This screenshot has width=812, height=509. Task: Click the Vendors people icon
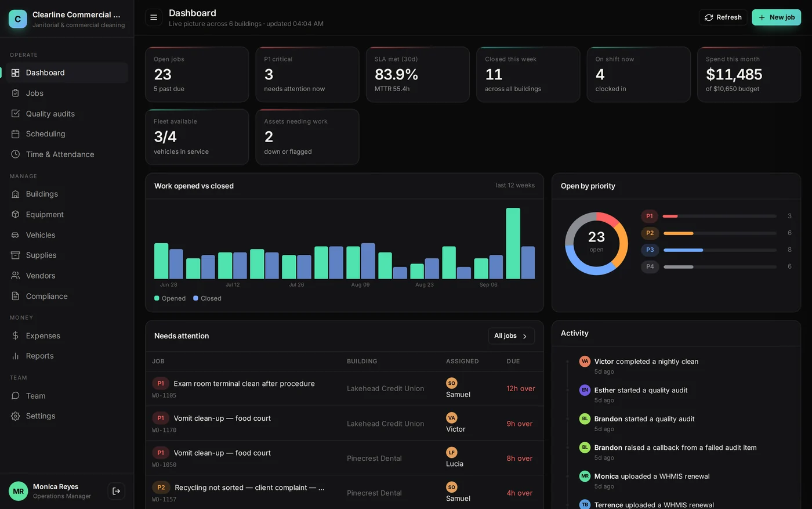tap(16, 276)
